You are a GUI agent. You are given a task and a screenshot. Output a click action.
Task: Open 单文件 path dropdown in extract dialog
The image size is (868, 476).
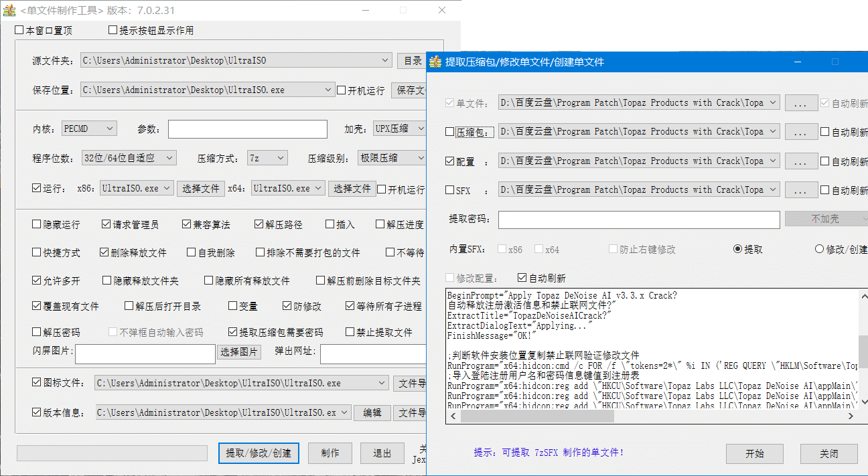774,102
